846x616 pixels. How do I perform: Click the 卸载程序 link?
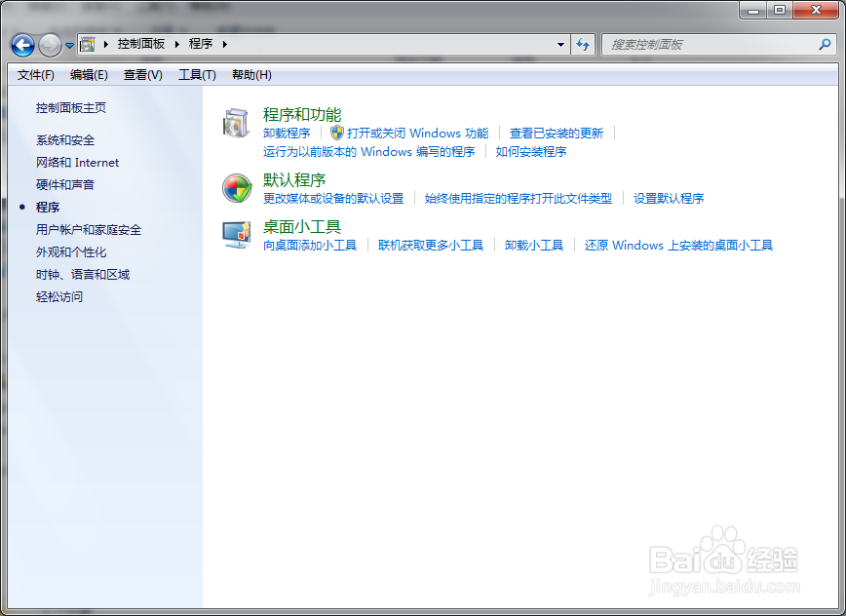point(287,134)
